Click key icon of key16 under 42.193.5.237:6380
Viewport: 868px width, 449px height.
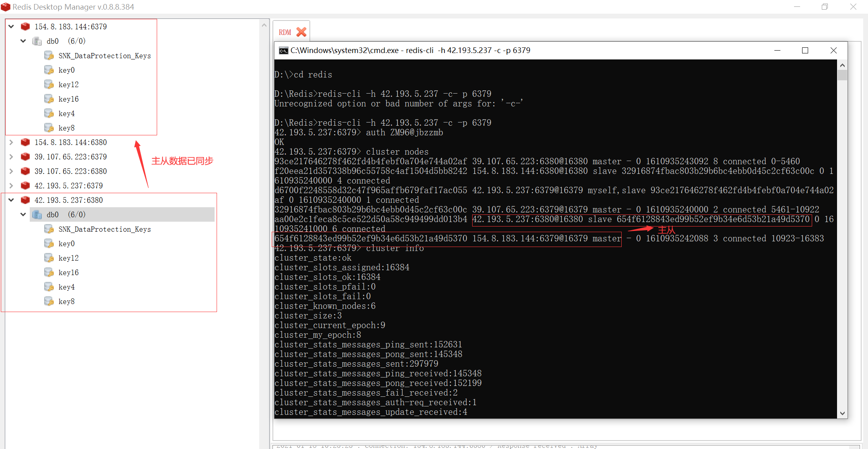click(49, 272)
